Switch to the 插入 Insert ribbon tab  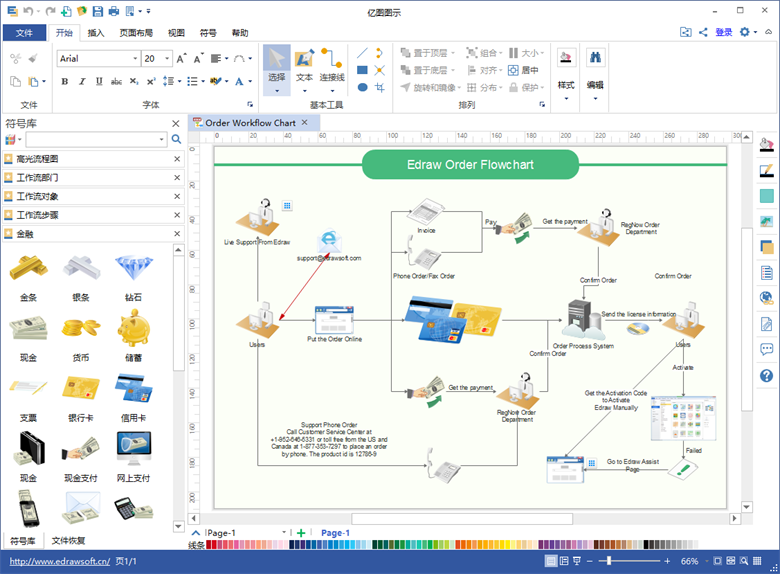[x=96, y=33]
